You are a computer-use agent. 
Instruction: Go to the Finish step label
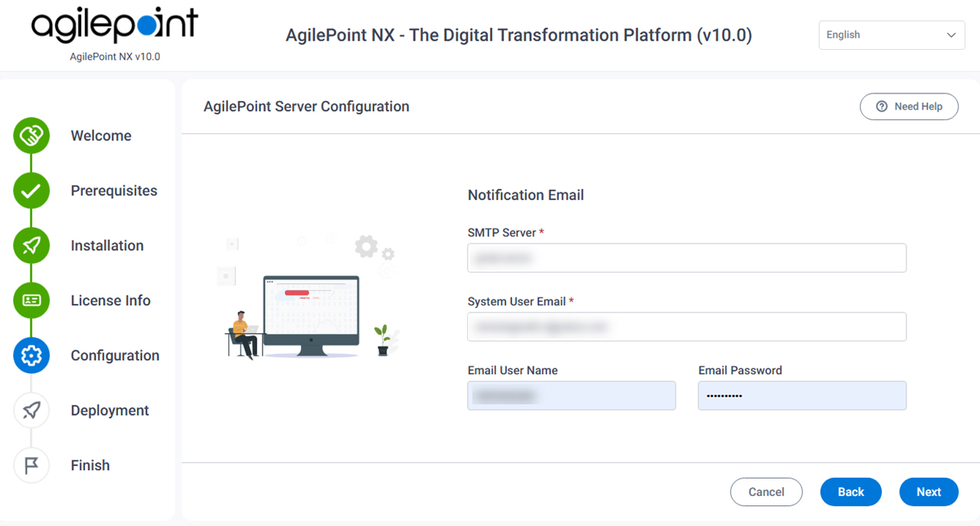pos(90,466)
